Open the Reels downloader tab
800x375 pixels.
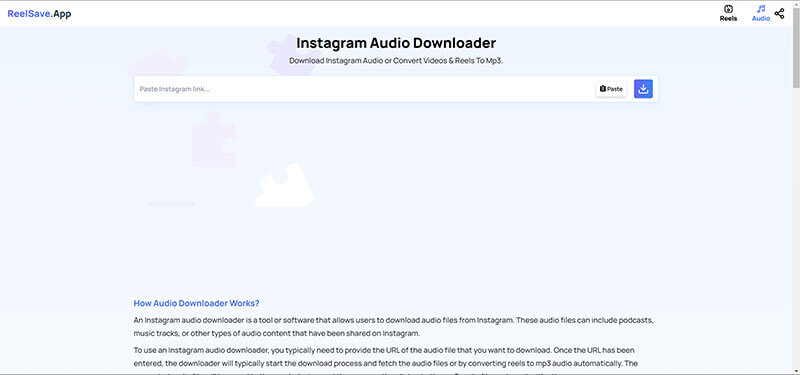pos(728,13)
